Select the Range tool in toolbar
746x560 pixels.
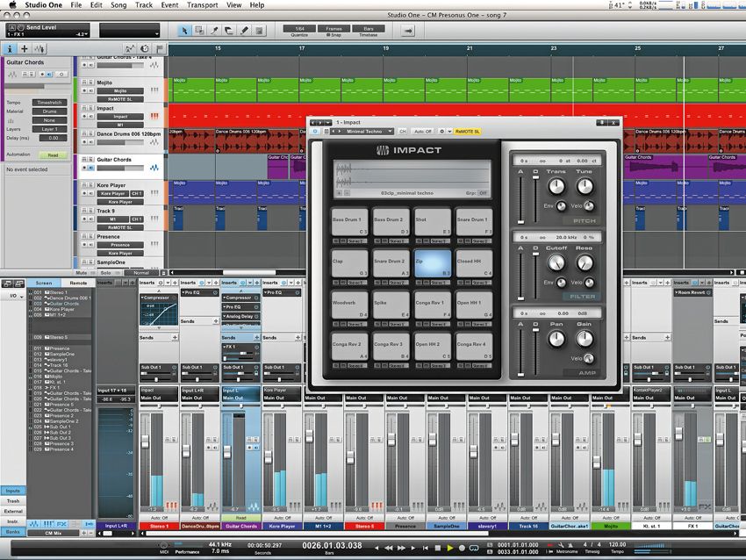(x=199, y=31)
